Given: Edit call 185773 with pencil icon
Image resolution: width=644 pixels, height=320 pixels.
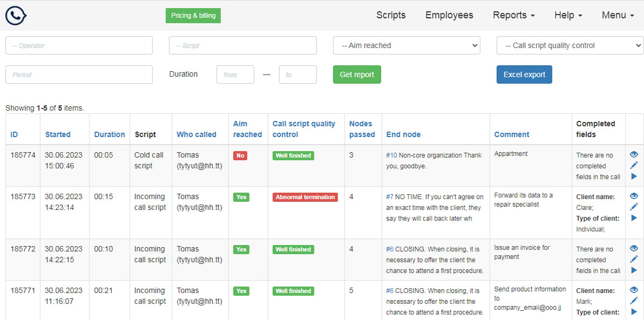Looking at the screenshot, I should coord(634,207).
